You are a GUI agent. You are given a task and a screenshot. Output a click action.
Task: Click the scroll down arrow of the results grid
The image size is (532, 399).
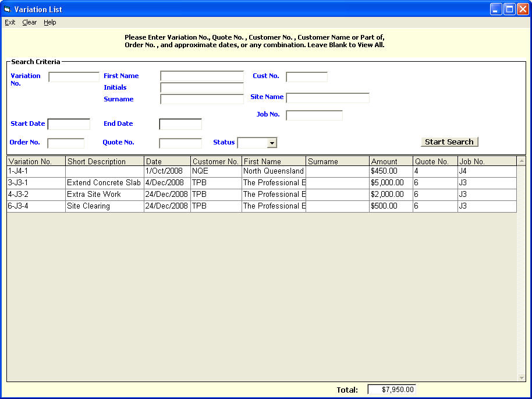coord(522,377)
